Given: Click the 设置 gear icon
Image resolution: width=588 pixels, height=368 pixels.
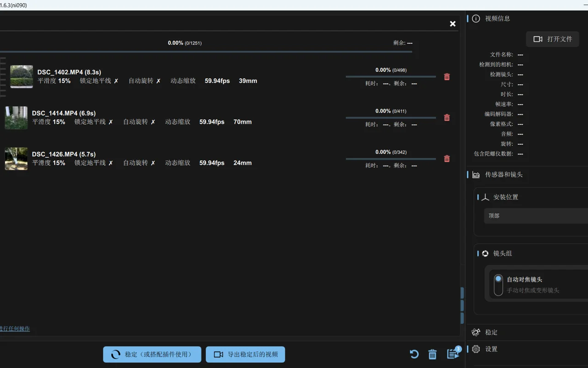Looking at the screenshot, I should 476,349.
